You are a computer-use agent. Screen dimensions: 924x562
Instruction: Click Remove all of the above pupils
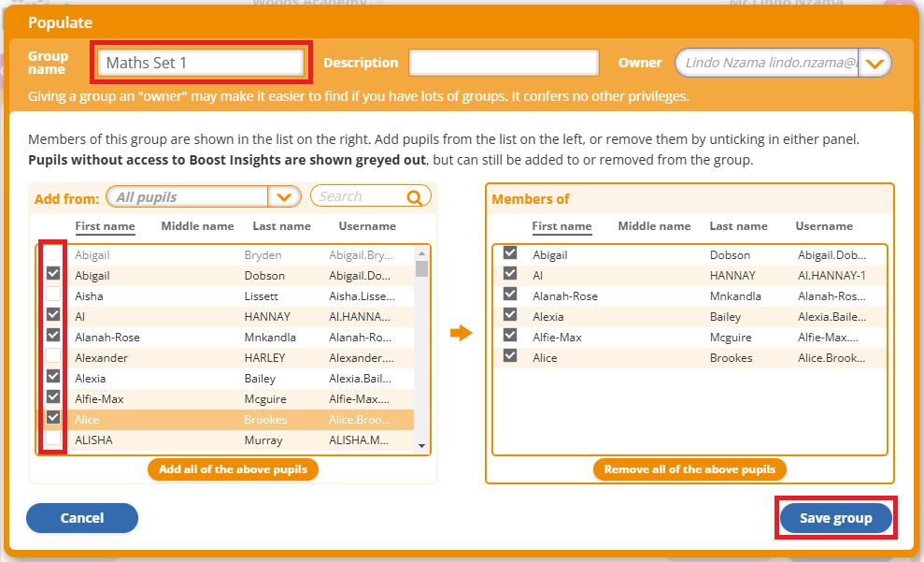689,469
